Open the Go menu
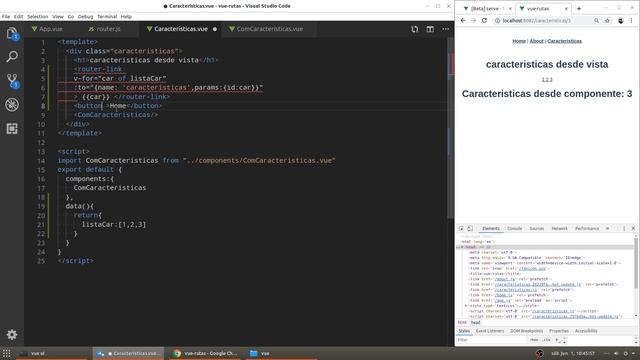This screenshot has height=360, width=640. click(71, 17)
